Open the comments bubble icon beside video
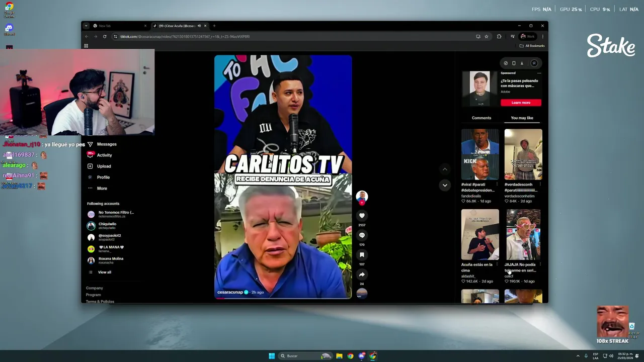The height and width of the screenshot is (362, 644). point(362,235)
